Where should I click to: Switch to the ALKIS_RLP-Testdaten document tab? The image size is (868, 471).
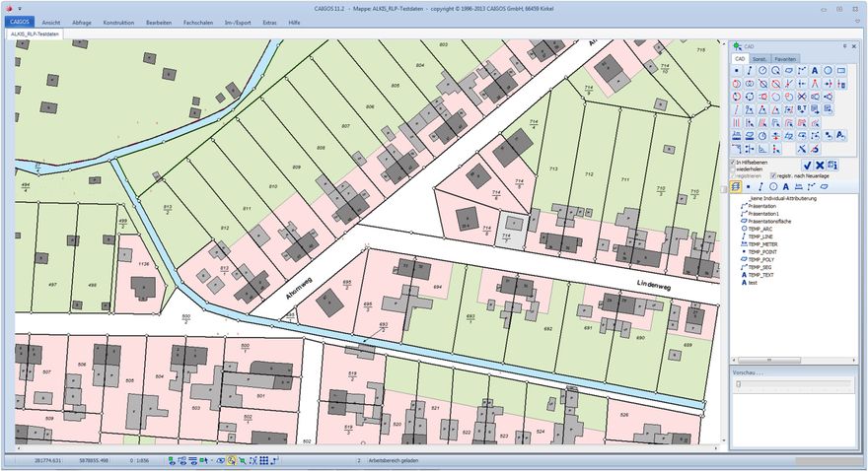click(x=35, y=34)
